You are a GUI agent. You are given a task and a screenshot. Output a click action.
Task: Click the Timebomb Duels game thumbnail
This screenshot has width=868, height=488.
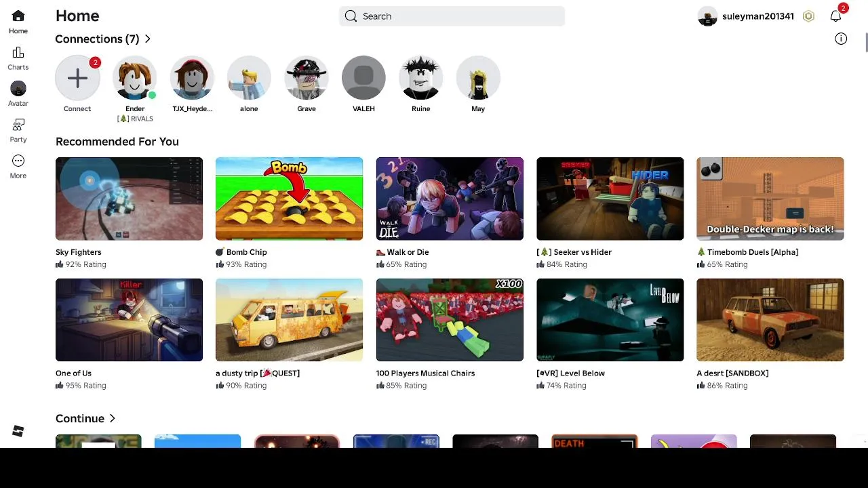coord(770,199)
